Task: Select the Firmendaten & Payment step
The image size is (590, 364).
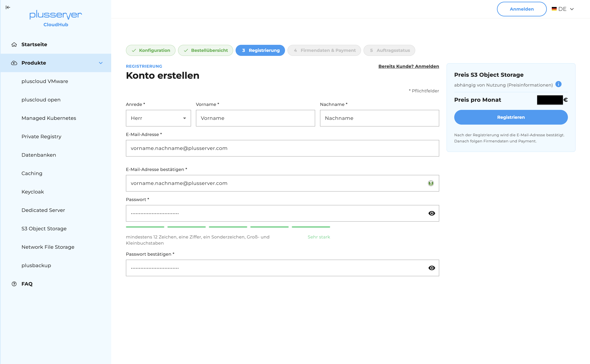Action: pos(324,50)
